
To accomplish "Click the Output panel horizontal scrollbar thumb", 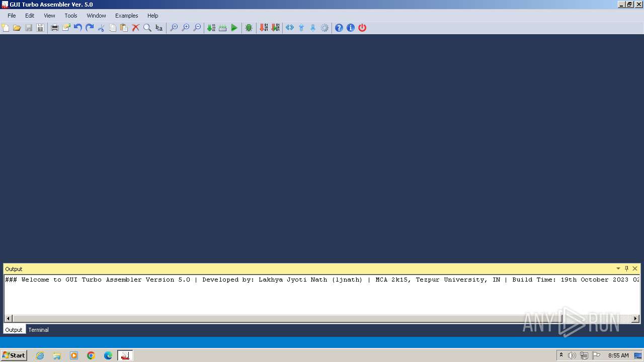I will pos(287,318).
